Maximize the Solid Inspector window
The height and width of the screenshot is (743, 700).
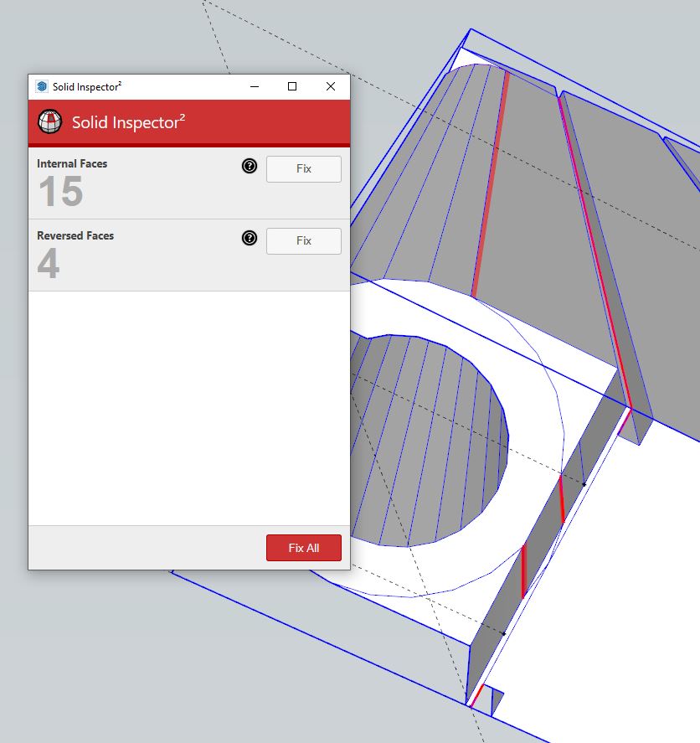click(x=292, y=86)
